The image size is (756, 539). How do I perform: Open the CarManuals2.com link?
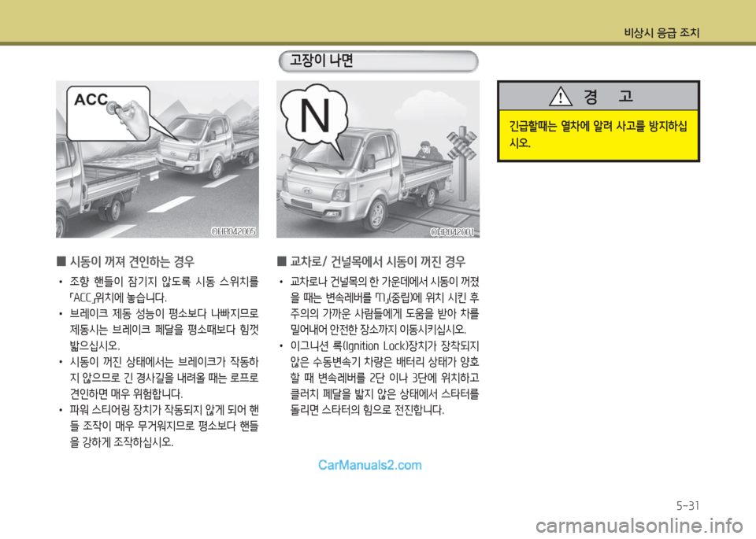(x=370, y=465)
